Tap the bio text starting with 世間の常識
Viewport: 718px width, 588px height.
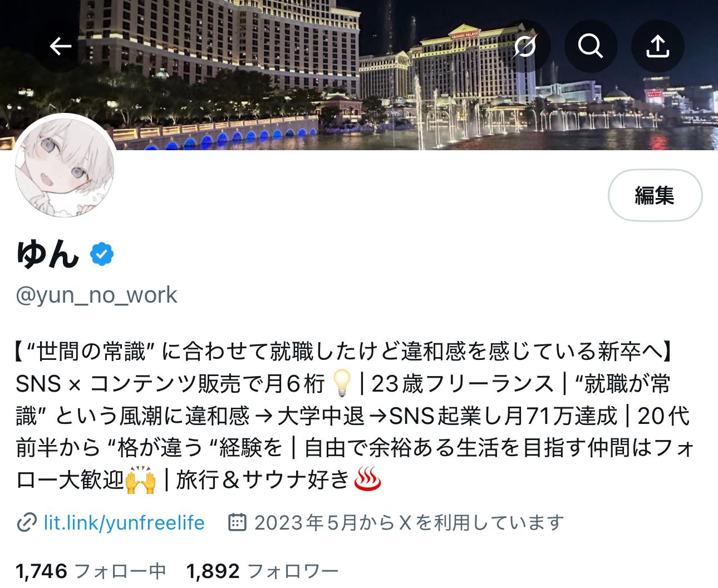pos(353,416)
